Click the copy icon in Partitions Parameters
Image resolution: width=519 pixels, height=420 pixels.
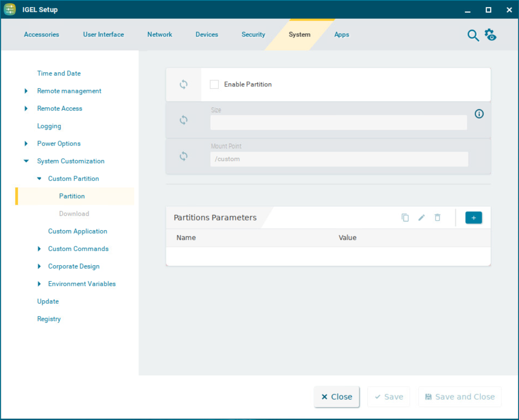click(x=405, y=217)
